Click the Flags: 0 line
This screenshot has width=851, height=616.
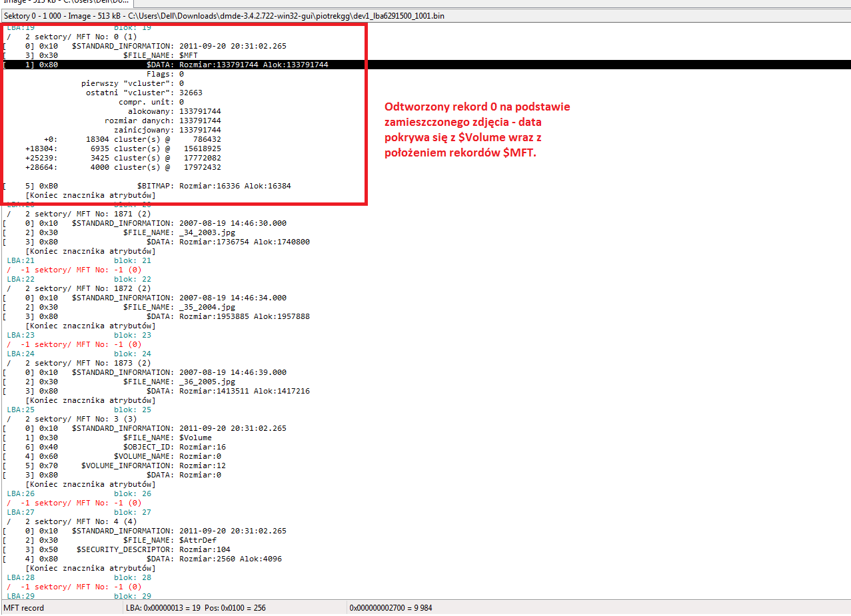(165, 74)
